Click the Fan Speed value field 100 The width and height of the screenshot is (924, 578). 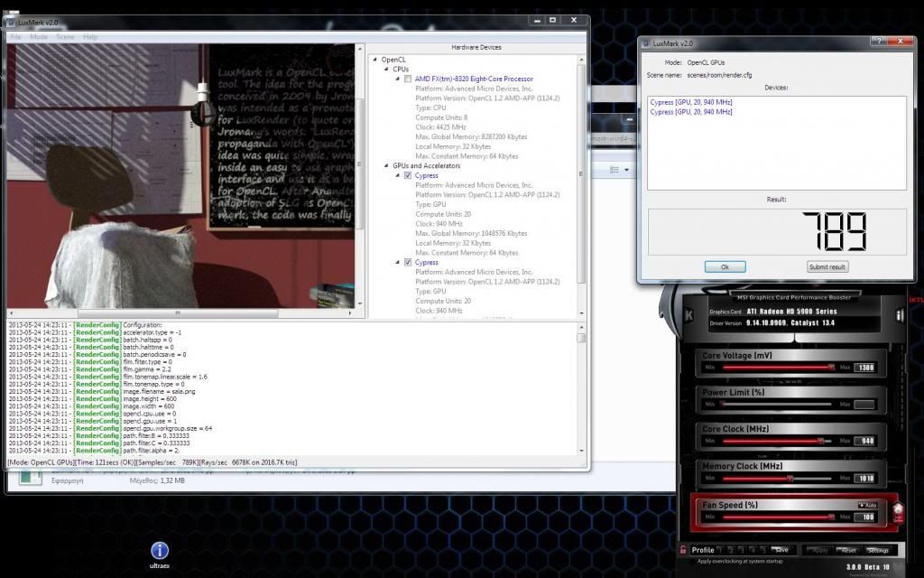coord(865,517)
